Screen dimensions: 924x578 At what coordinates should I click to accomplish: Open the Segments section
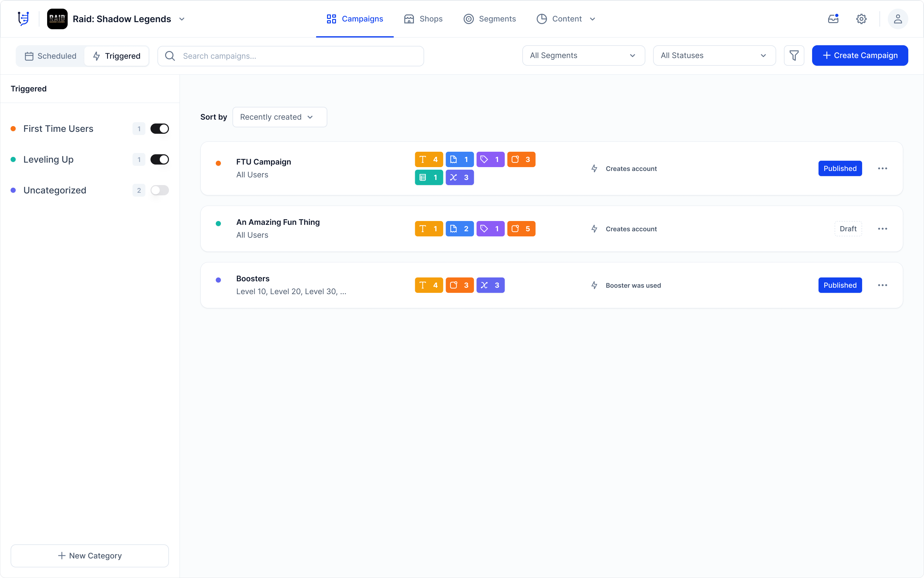point(490,19)
